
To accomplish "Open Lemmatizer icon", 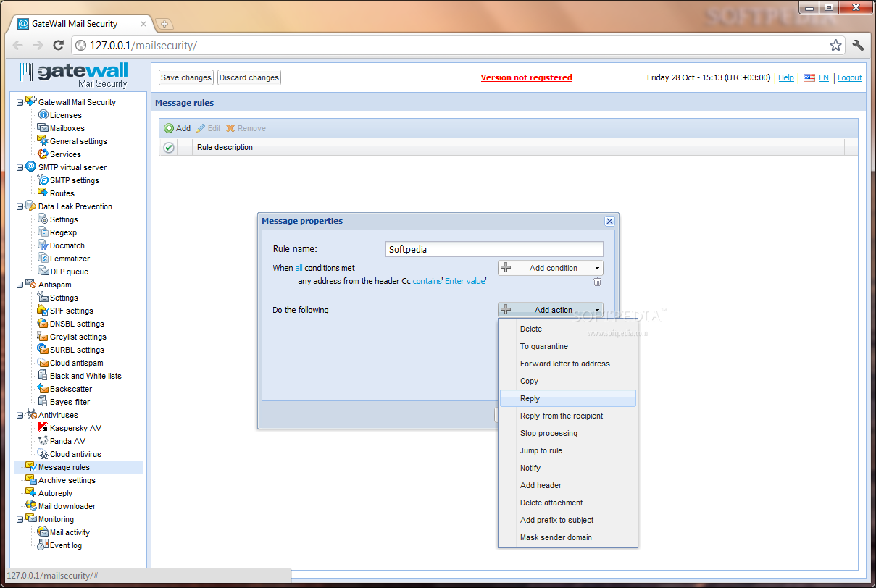I will [43, 259].
